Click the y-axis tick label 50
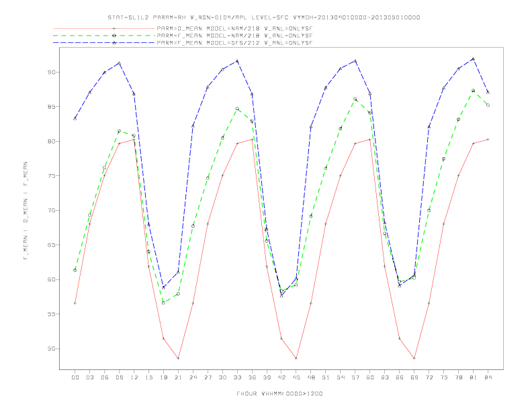Image resolution: width=532 pixels, height=411 pixels. click(52, 349)
